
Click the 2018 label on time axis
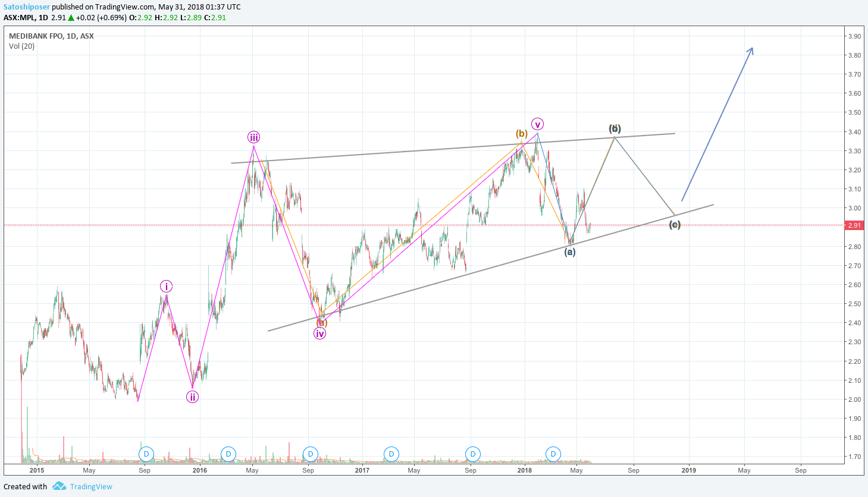pos(525,470)
